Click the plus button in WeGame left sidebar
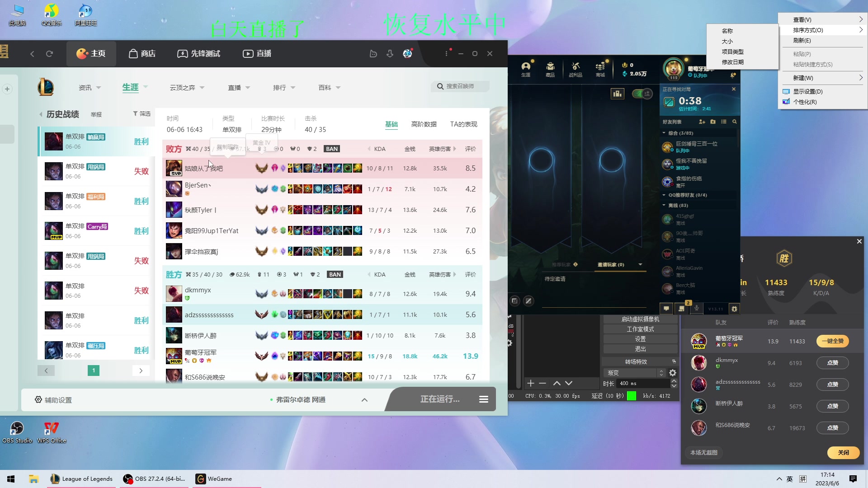Screen dimensions: 868x488 click(x=7, y=89)
